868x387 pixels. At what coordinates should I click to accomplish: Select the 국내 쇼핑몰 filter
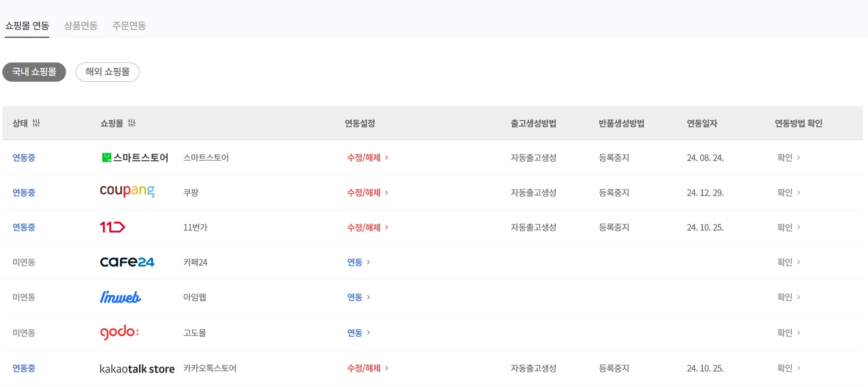[34, 72]
